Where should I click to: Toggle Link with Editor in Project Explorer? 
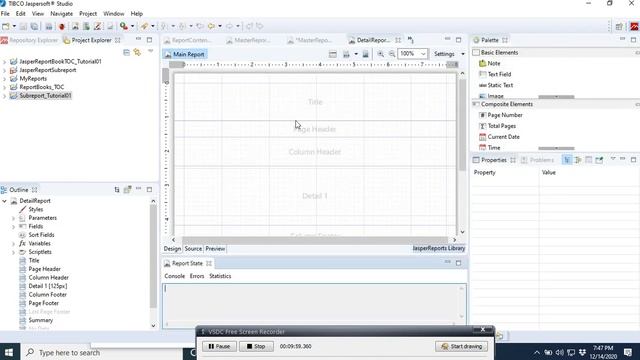137,52
